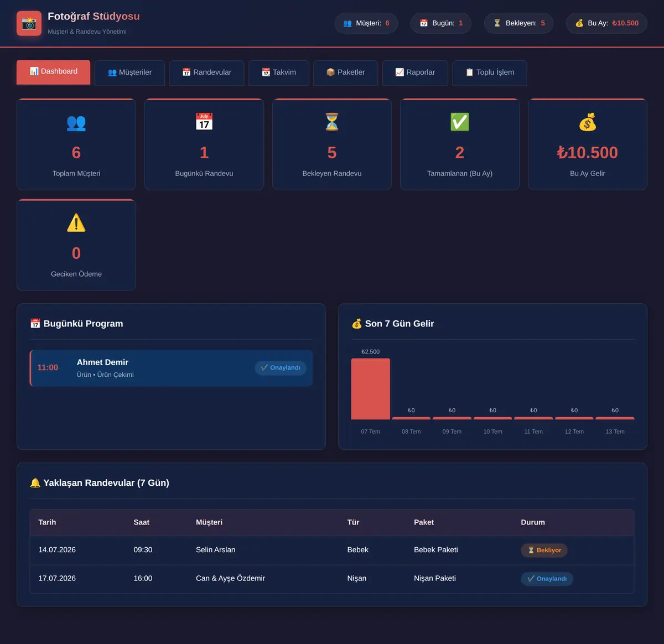Switch to the Müşteriler tab
This screenshot has height=644, width=664.
tap(129, 72)
